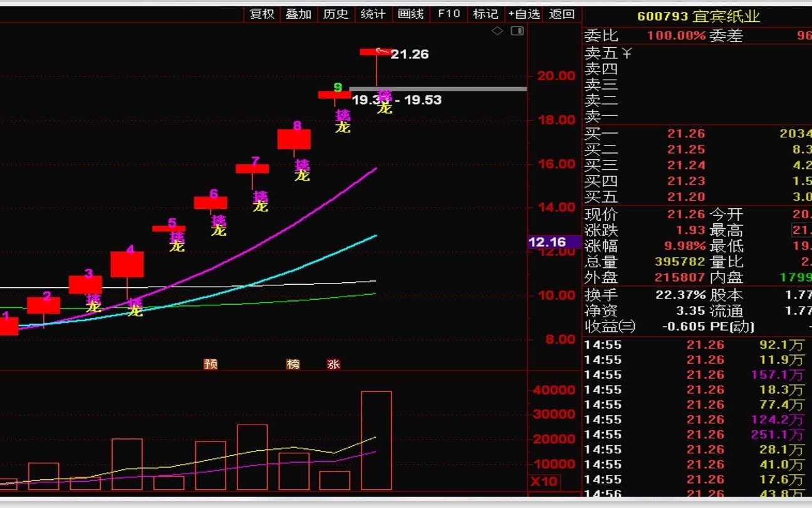The width and height of the screenshot is (812, 508).
Task: Click the 龙 signal under candle 8
Action: [302, 176]
